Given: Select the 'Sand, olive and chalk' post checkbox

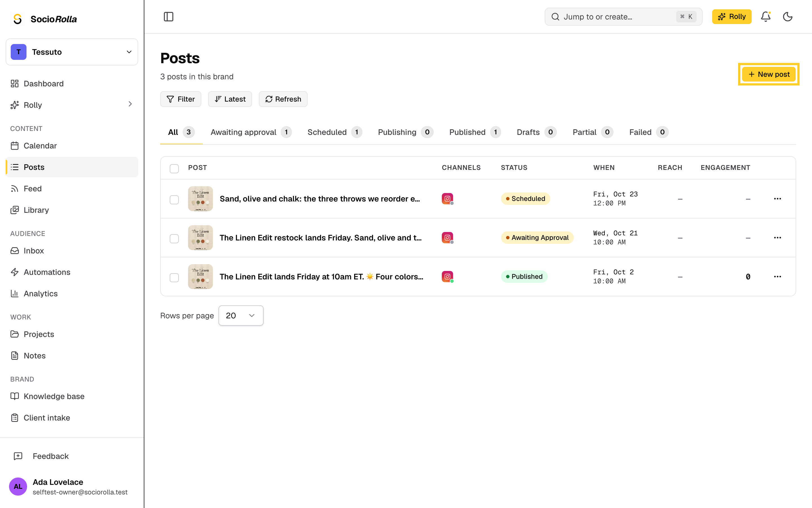Looking at the screenshot, I should [174, 200].
